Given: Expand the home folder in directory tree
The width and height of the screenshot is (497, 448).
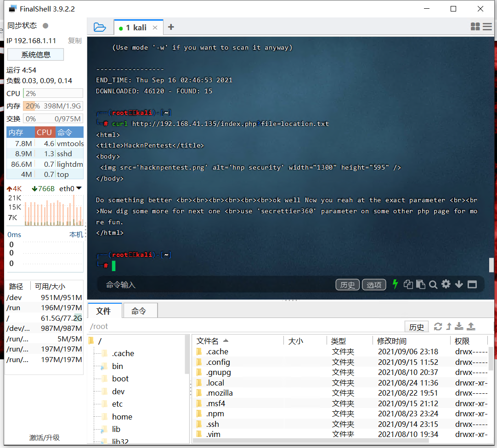Looking at the screenshot, I should click(122, 416).
